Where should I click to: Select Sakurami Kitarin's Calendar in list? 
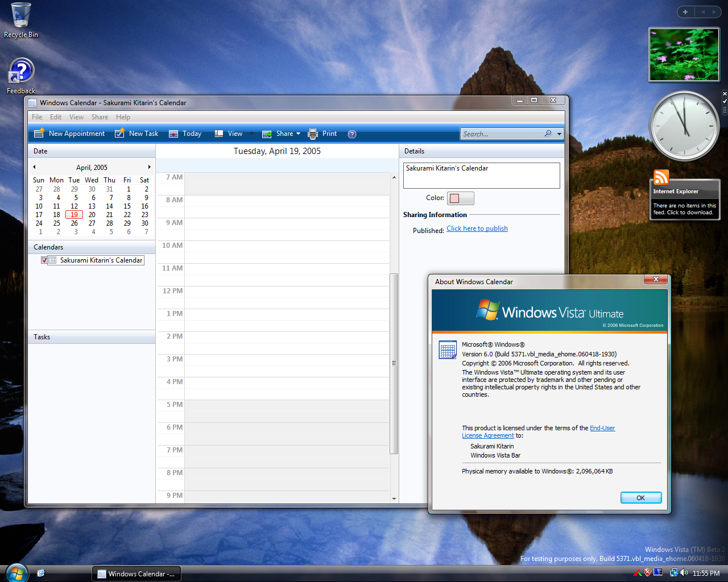click(101, 260)
